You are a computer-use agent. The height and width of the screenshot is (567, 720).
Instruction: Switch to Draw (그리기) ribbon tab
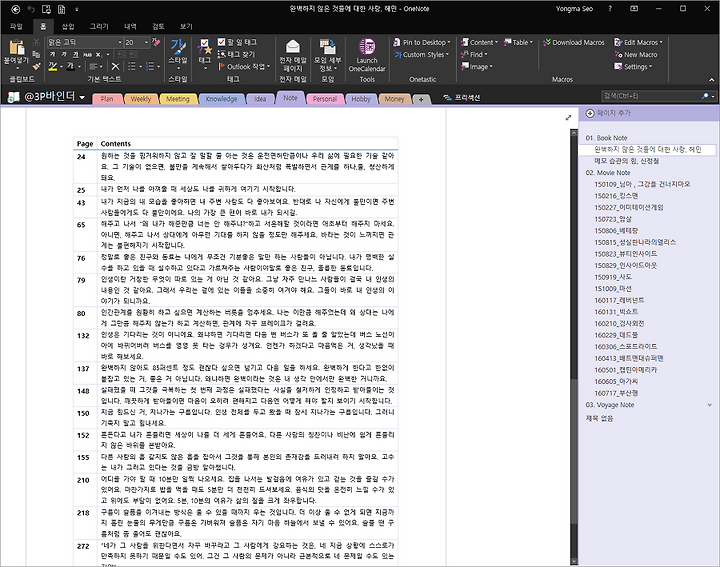[x=99, y=26]
